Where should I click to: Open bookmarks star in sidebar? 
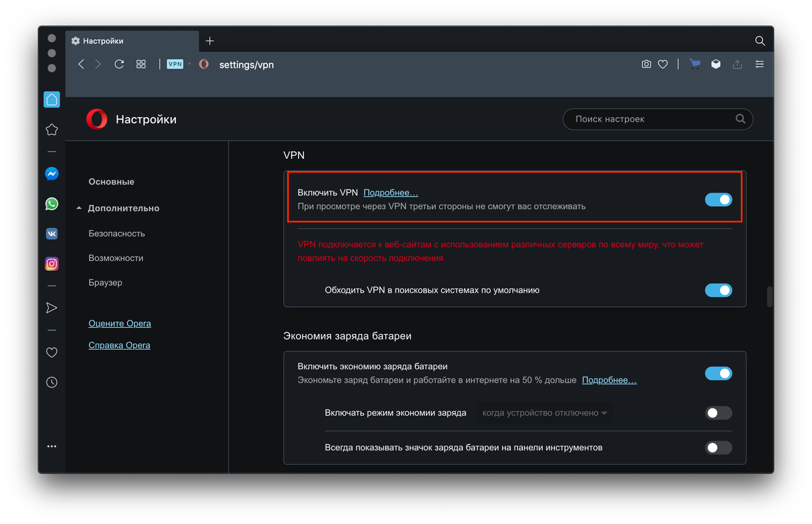[51, 130]
